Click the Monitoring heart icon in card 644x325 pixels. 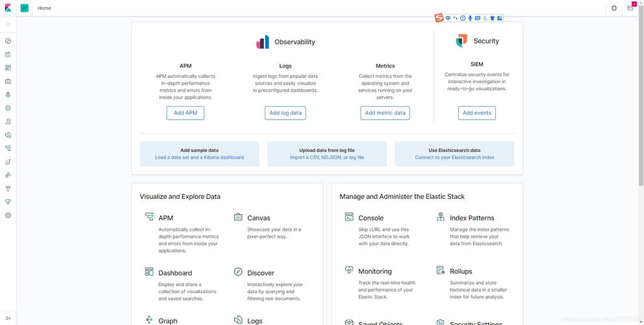pyautogui.click(x=349, y=270)
